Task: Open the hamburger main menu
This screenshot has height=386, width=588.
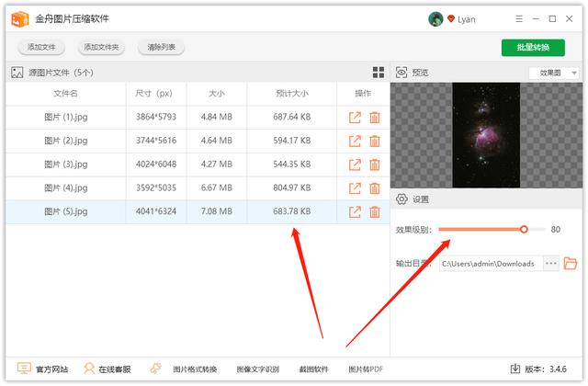Action: [518, 18]
